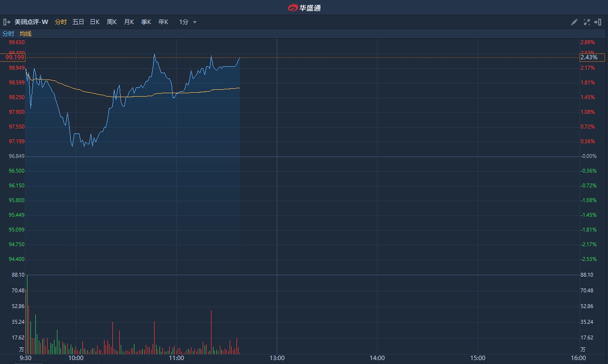
Task: Click the 华盛通 logo in title bar
Action: click(x=304, y=7)
